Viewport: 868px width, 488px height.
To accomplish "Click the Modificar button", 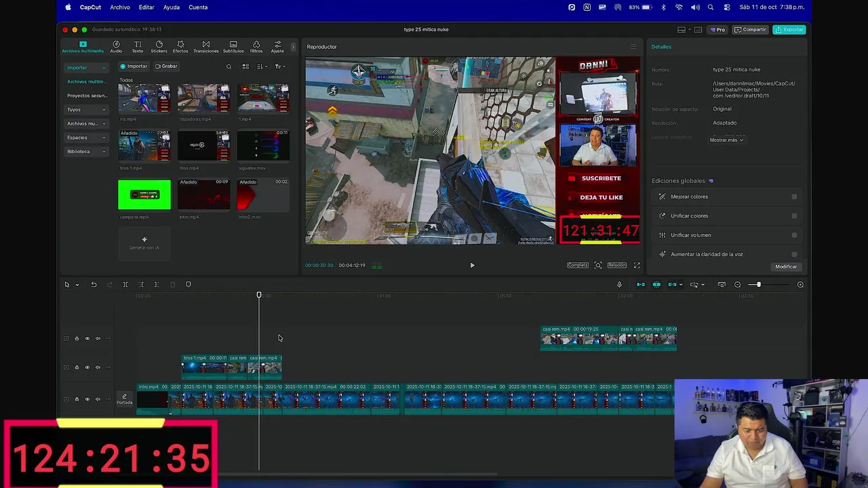I will (x=786, y=267).
